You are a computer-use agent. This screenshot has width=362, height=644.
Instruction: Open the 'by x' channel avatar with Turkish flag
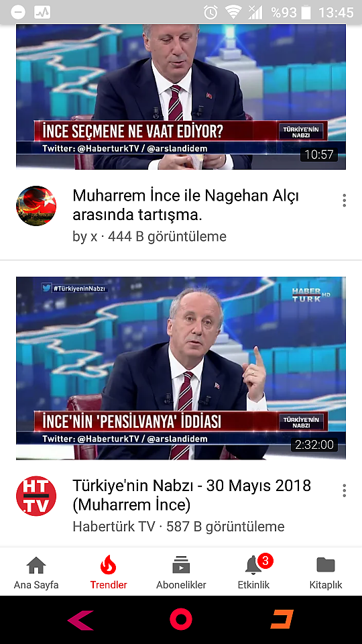click(x=36, y=206)
